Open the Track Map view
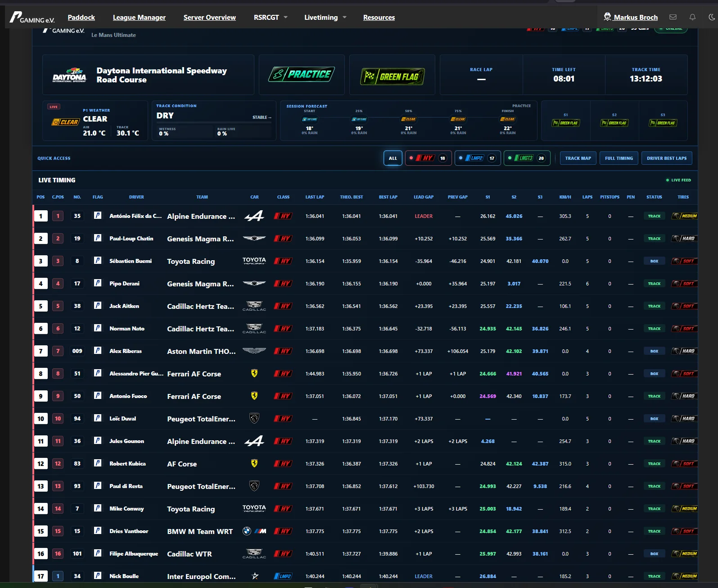This screenshot has height=588, width=718. click(x=578, y=158)
